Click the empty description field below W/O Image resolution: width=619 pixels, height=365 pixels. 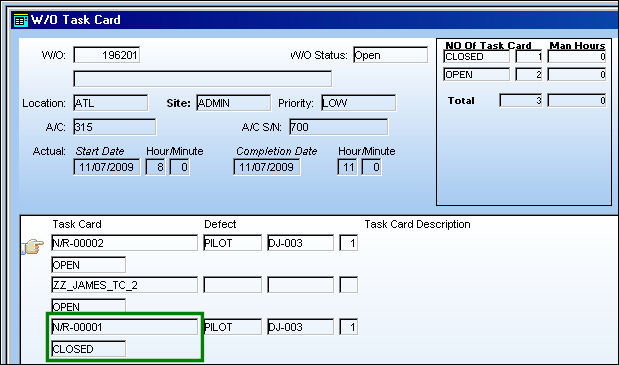[x=203, y=79]
